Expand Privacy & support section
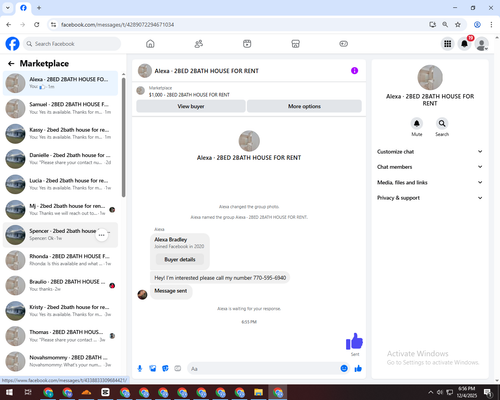Viewport: 500px width, 400px height. click(x=430, y=198)
